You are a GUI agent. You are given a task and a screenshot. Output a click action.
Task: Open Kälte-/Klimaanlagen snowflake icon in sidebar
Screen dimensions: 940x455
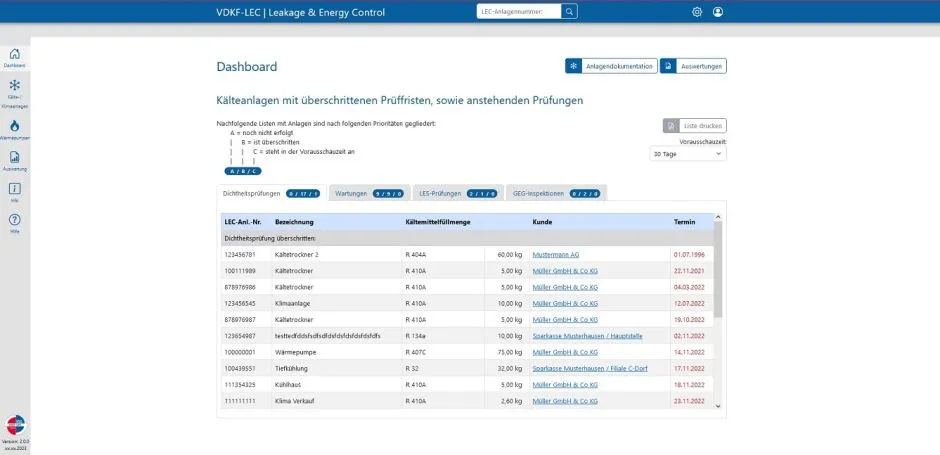click(x=14, y=85)
